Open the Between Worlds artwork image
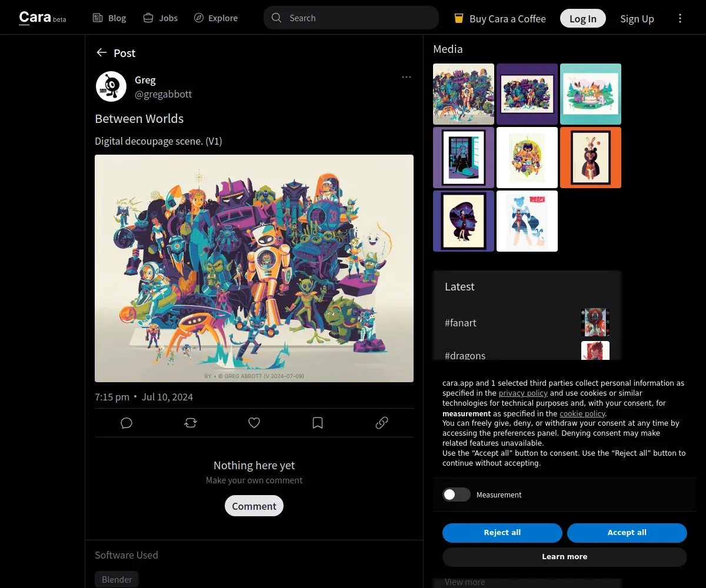This screenshot has height=588, width=706. click(x=254, y=268)
